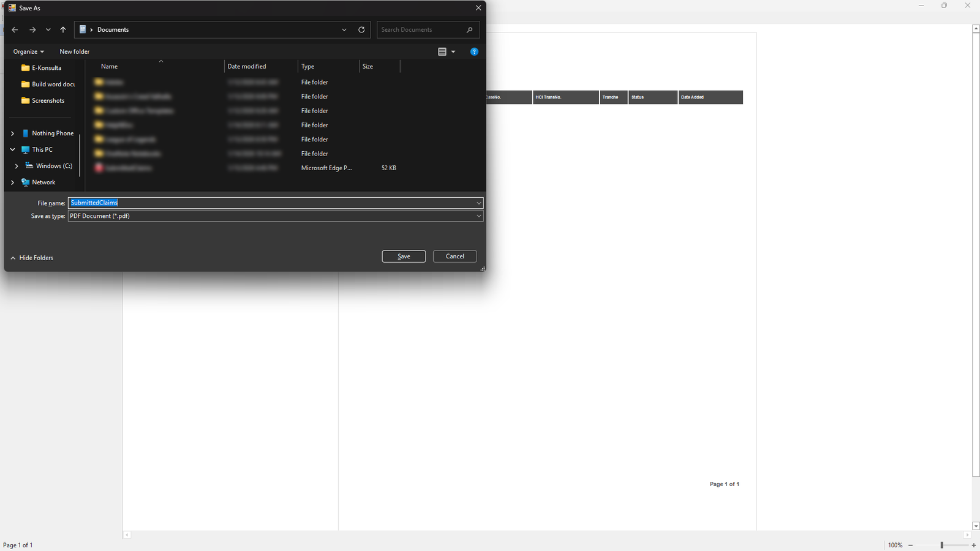
Task: Open the help question mark icon
Action: (x=474, y=52)
